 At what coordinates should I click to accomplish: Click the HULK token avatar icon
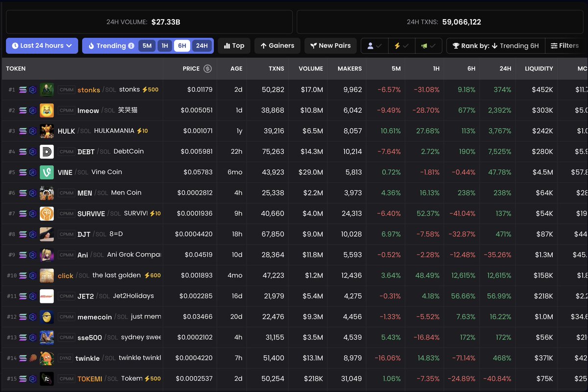point(47,131)
